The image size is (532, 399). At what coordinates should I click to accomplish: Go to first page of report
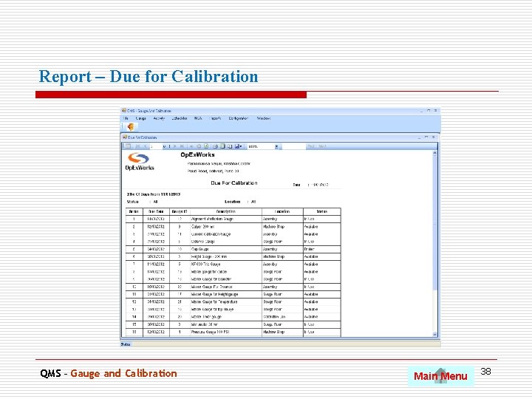tap(137, 146)
